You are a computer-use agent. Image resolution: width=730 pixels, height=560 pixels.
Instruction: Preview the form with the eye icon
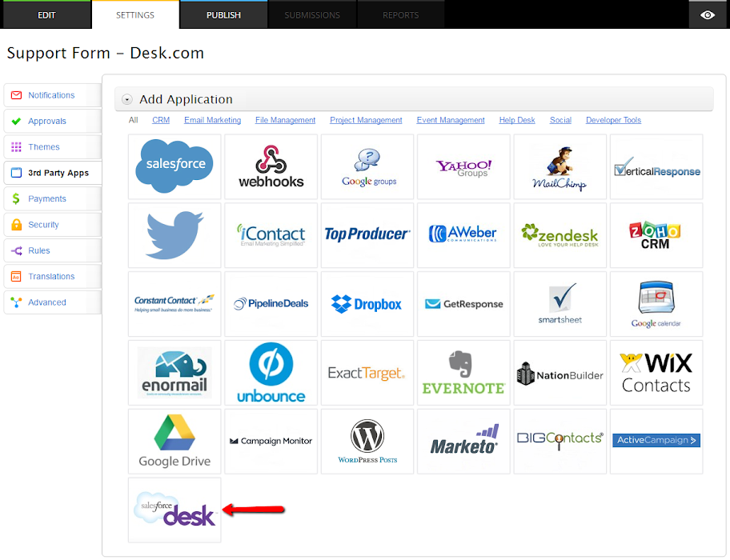tap(708, 15)
